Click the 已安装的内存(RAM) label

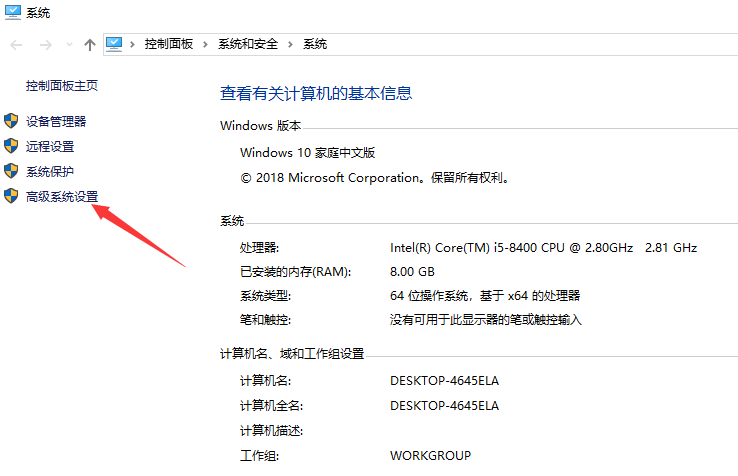click(x=296, y=272)
